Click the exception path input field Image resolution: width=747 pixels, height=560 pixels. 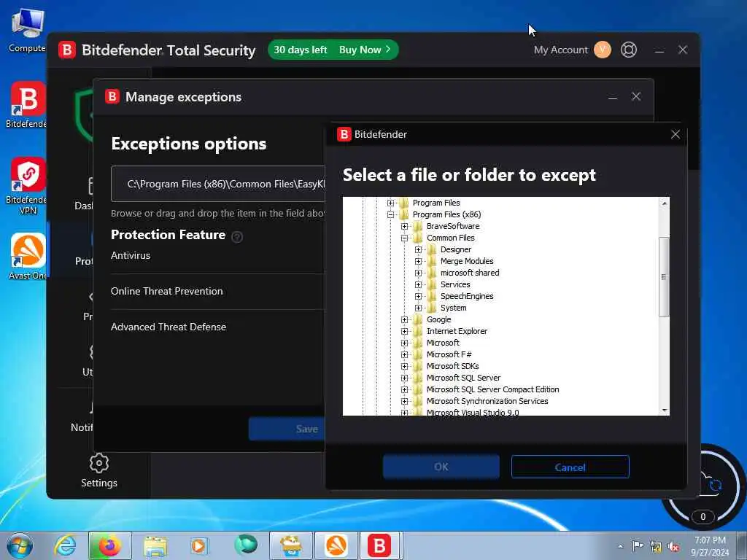(218, 184)
